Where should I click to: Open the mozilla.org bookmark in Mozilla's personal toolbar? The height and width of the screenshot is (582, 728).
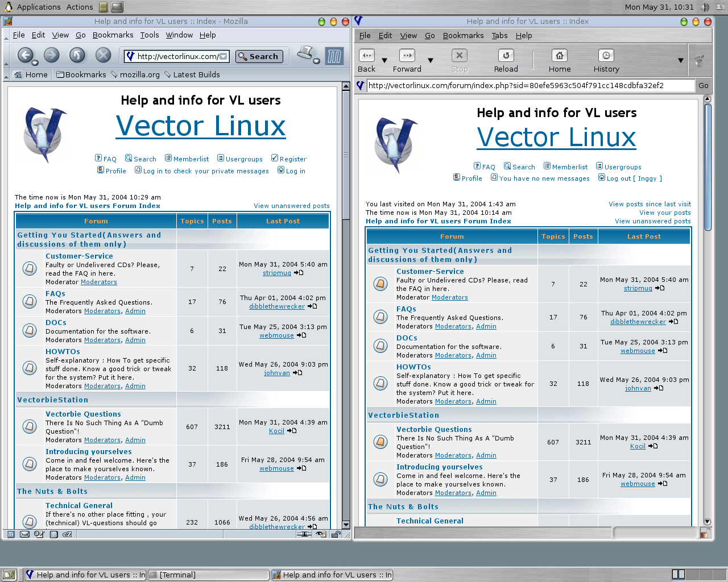click(x=135, y=74)
